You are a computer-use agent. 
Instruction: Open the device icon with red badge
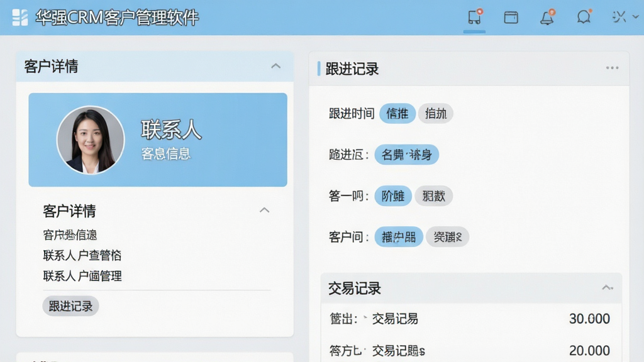pos(475,17)
